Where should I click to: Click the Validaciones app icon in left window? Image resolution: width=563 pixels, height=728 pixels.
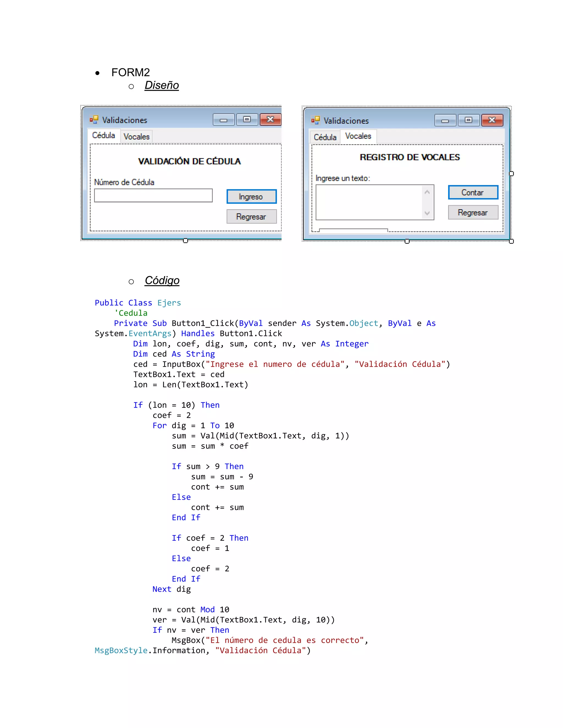(94, 120)
